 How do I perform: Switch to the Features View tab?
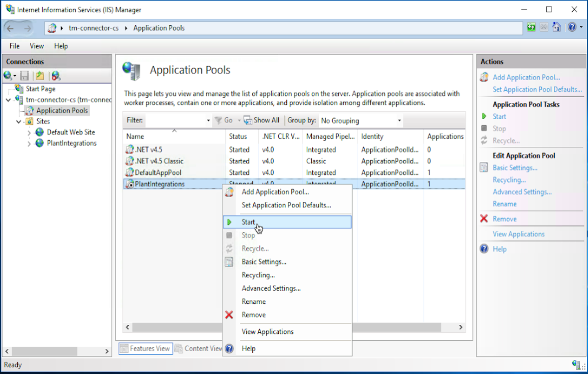146,349
